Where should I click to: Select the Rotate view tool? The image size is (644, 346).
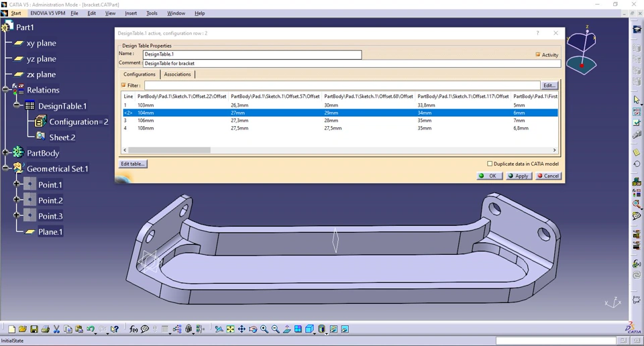pos(253,329)
